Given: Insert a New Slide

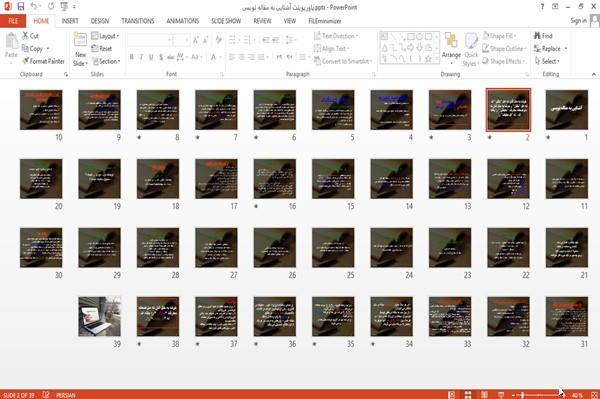Looking at the screenshot, I should 80,49.
